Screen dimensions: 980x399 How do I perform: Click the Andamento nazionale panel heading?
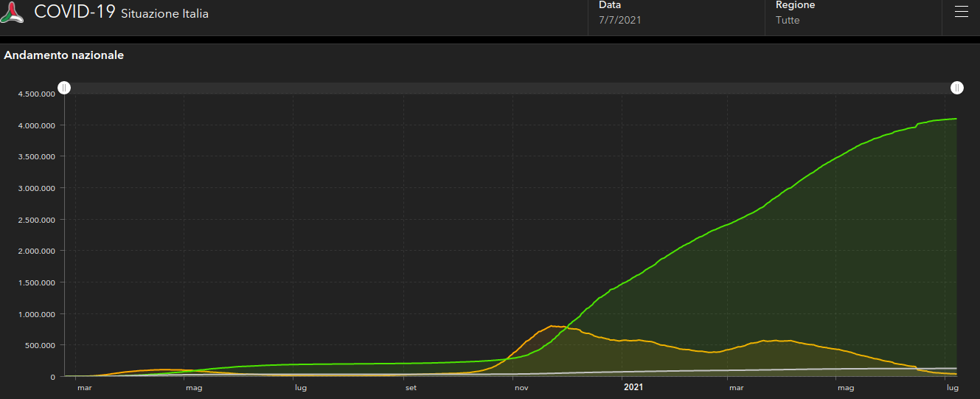64,55
